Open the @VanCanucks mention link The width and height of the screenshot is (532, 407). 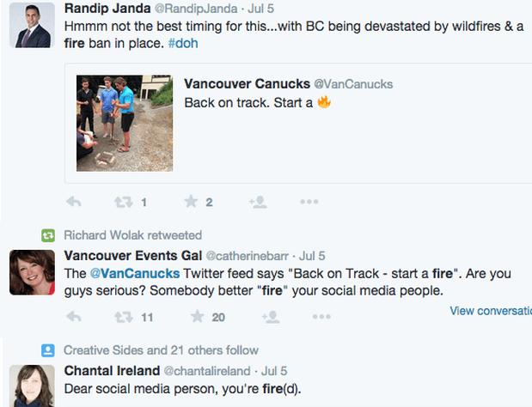click(x=134, y=274)
